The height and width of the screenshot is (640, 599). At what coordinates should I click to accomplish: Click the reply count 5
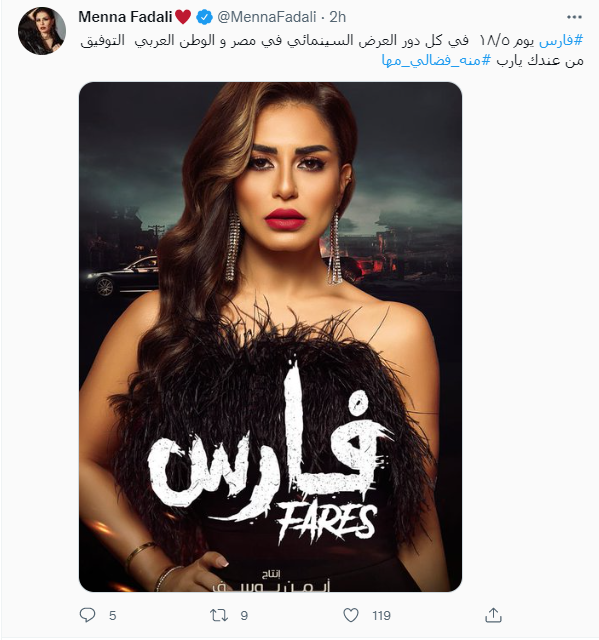[x=113, y=615]
